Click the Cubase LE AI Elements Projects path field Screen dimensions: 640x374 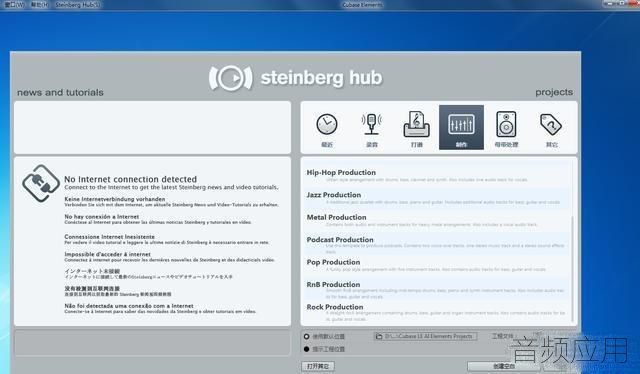[x=425, y=336]
